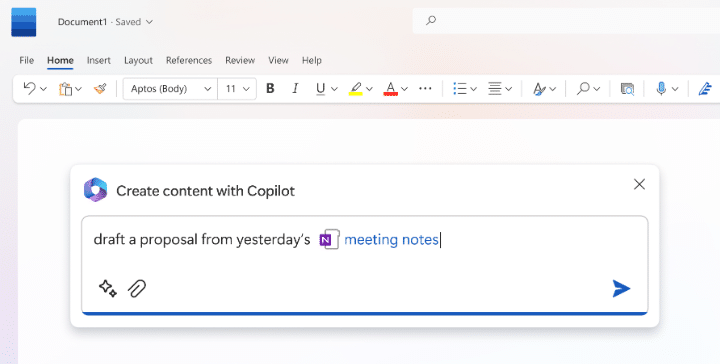Screen dimensions: 720x364
Task: Toggle Bold formatting
Action: pos(270,88)
